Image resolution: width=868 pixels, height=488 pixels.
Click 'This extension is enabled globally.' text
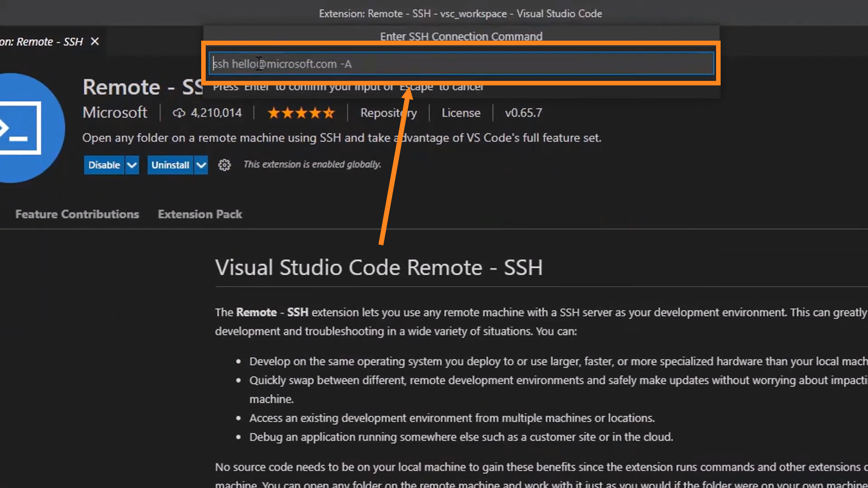312,164
